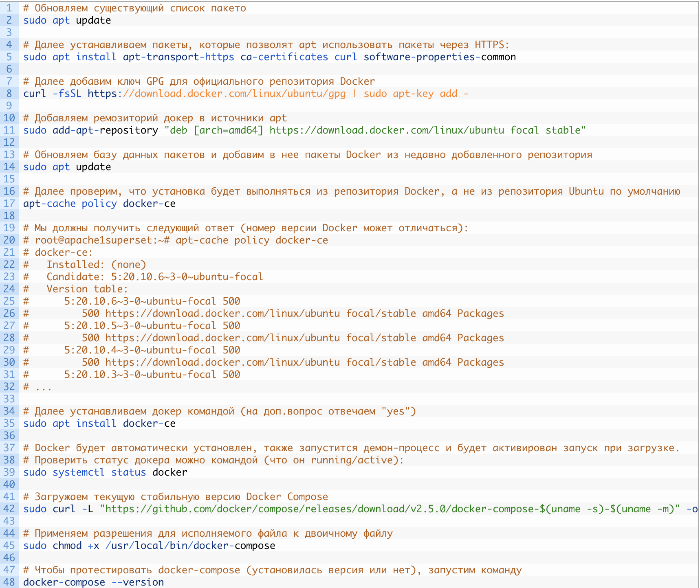Image resolution: width=700 pixels, height=588 pixels.
Task: Click the "Version table:" comment
Action: click(x=87, y=289)
